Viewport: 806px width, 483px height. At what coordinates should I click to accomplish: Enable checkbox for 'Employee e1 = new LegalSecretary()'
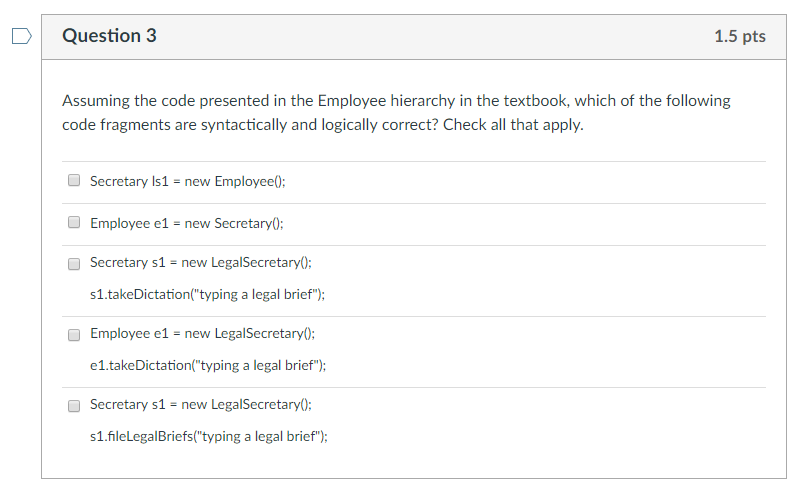pyautogui.click(x=74, y=335)
